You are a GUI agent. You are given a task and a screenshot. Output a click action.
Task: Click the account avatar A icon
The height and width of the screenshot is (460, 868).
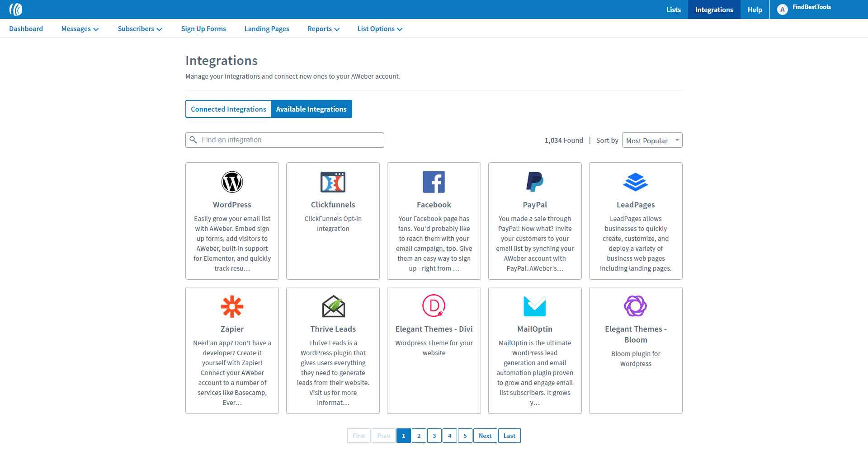click(x=783, y=9)
